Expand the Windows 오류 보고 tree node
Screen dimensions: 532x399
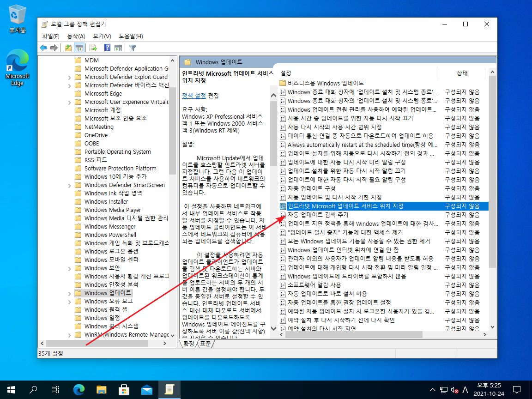(70, 302)
